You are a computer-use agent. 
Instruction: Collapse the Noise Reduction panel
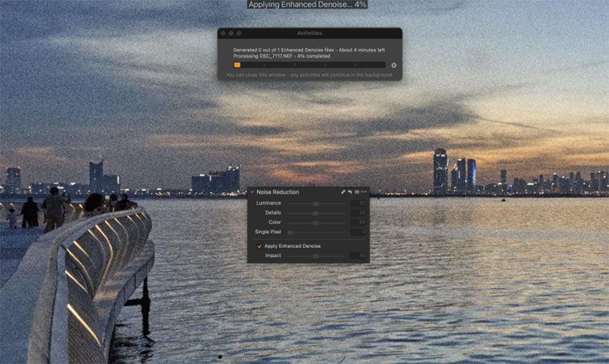click(252, 192)
